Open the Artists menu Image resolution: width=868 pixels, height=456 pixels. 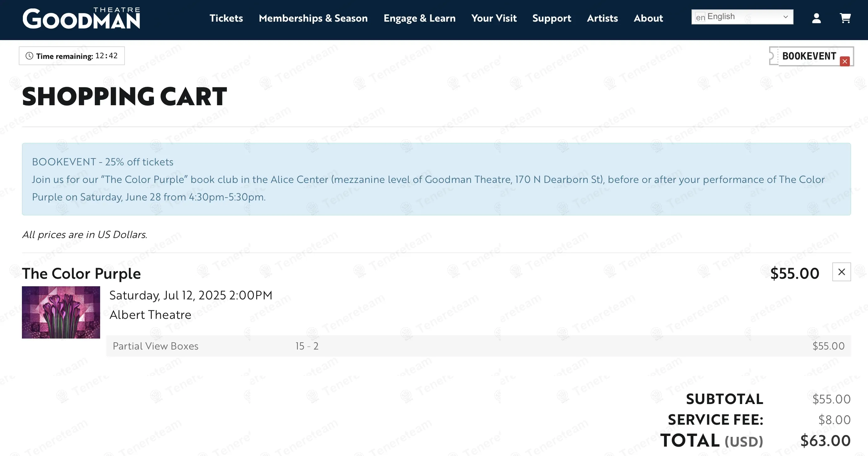point(602,18)
